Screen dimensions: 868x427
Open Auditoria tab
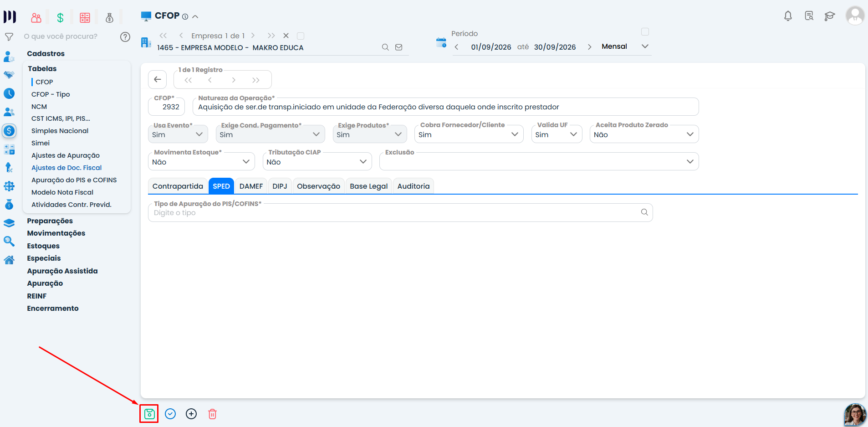pos(413,186)
